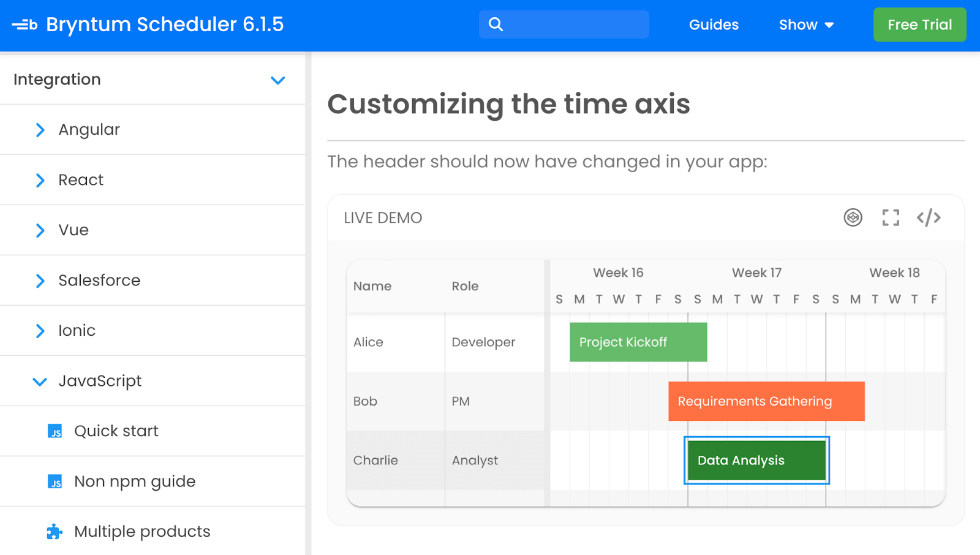The image size is (980, 555).
Task: Select the Requirements Gathering event bar
Action: (x=766, y=401)
